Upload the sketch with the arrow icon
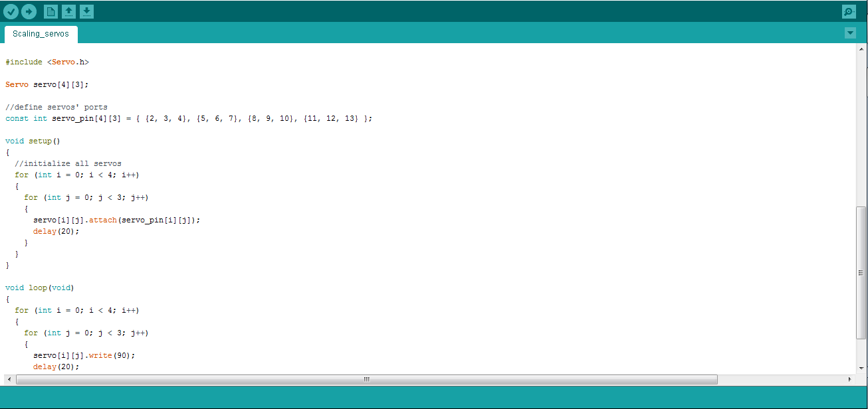Image resolution: width=868 pixels, height=409 pixels. (29, 11)
